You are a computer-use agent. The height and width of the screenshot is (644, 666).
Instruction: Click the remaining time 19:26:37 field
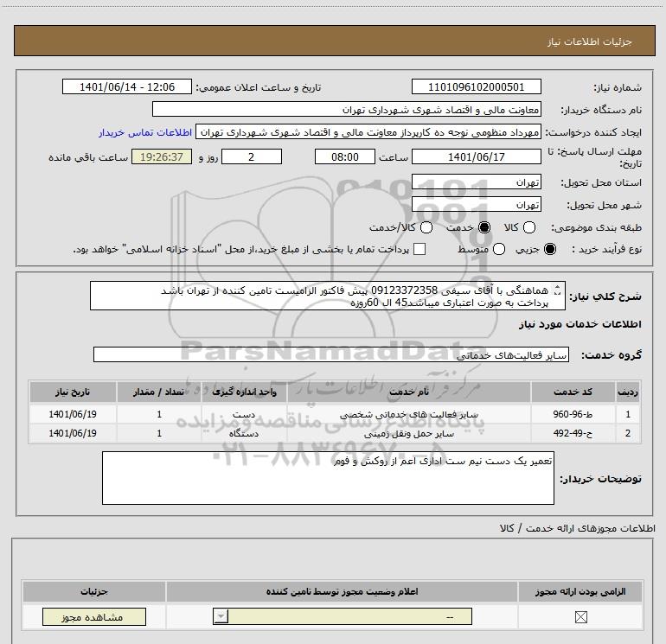coord(162,156)
